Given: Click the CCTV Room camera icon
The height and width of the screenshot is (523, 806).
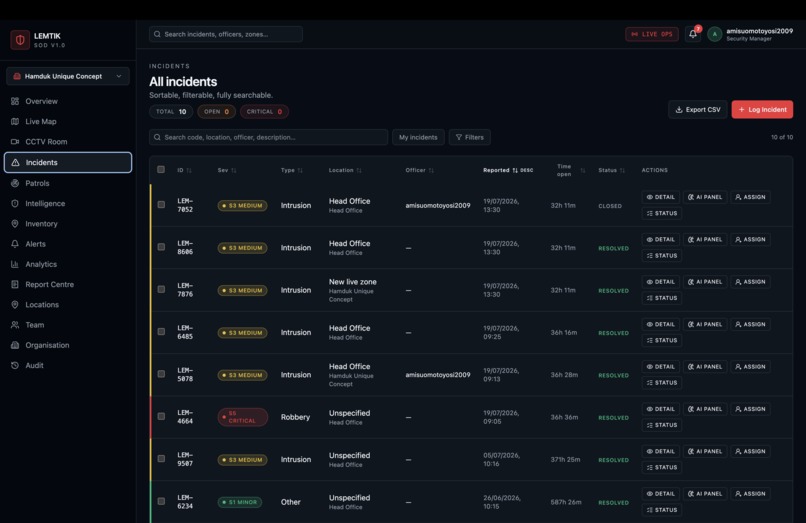Looking at the screenshot, I should click(x=15, y=141).
